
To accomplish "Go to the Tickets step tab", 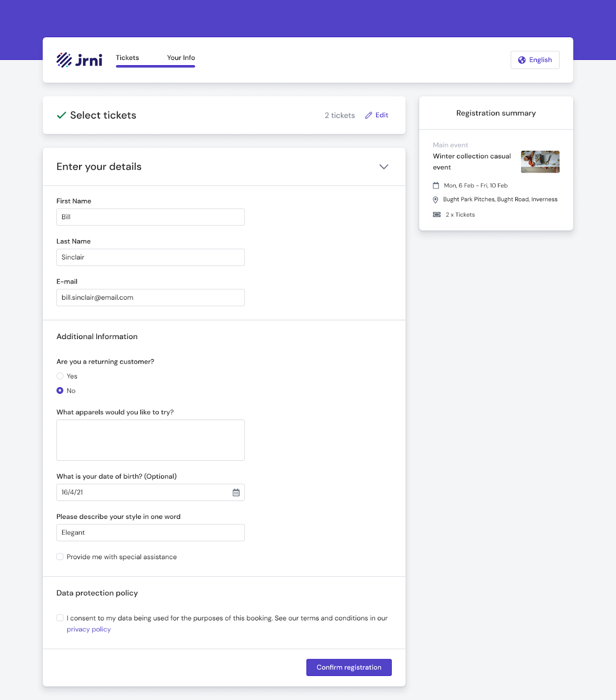I will click(x=127, y=58).
